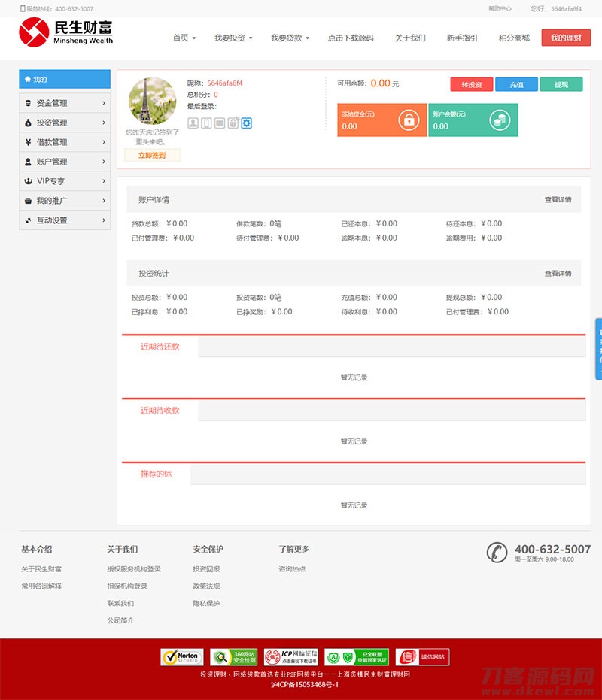Image resolution: width=602 pixels, height=700 pixels.
Task: Click the user profile icon next to phone icon
Action: (x=193, y=123)
